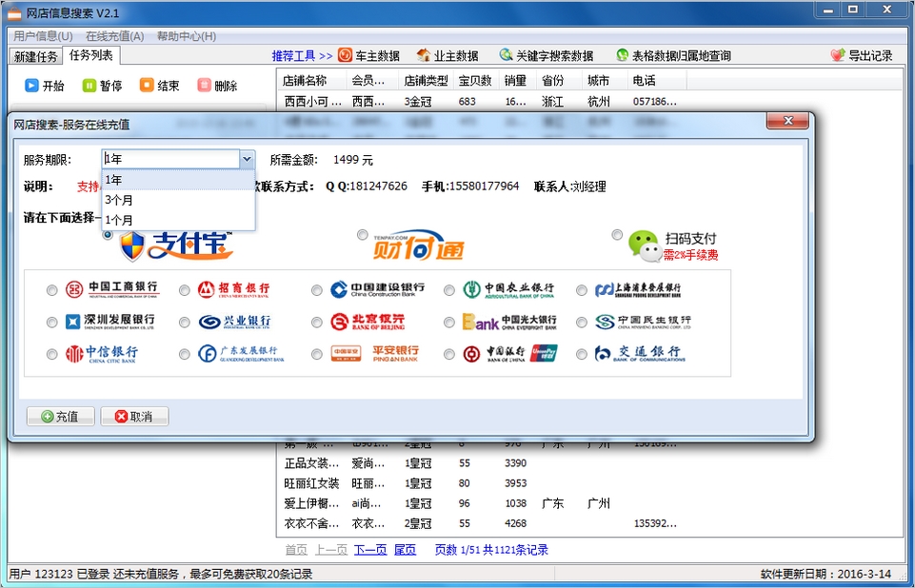Screen dimensions: 915x588
Task: Click the 所需金额 value 1499 元
Action: (353, 160)
